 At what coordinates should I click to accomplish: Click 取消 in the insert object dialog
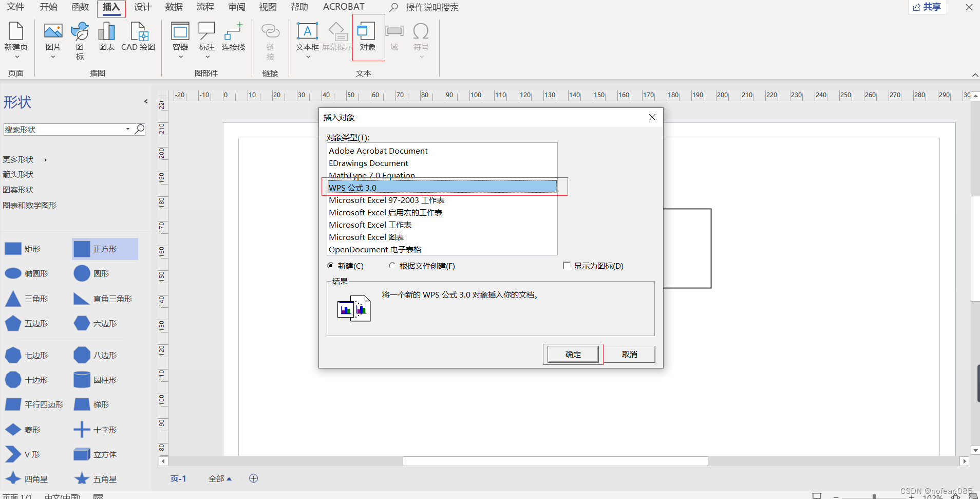[629, 354]
